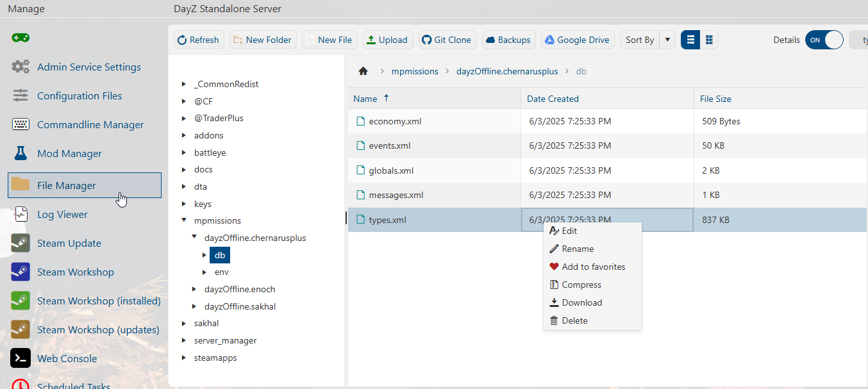Click the Web Console terminal icon

(x=21, y=358)
